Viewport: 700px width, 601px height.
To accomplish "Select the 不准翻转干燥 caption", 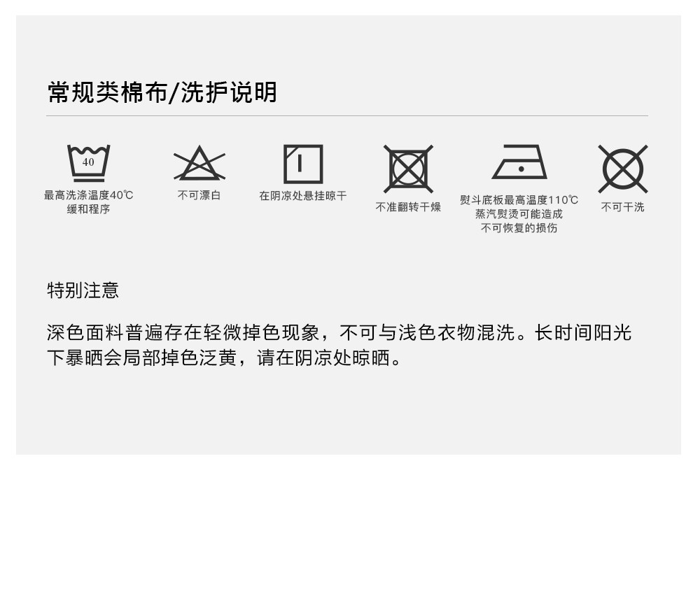I will (x=408, y=206).
